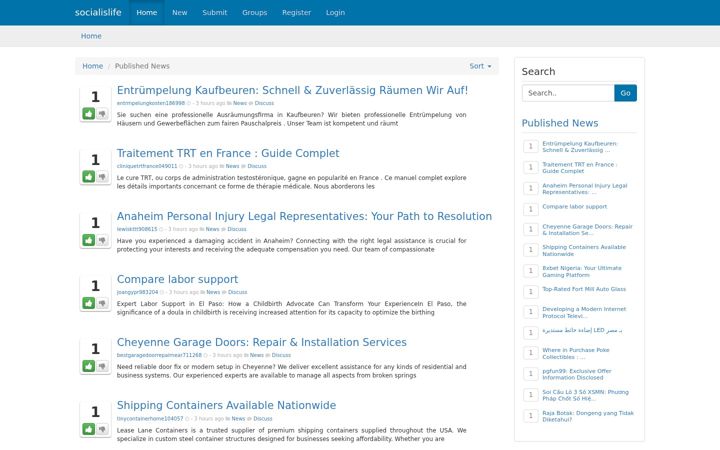720x450 pixels.
Task: Upvote the Traitement TRT en France post
Action: 89,176
